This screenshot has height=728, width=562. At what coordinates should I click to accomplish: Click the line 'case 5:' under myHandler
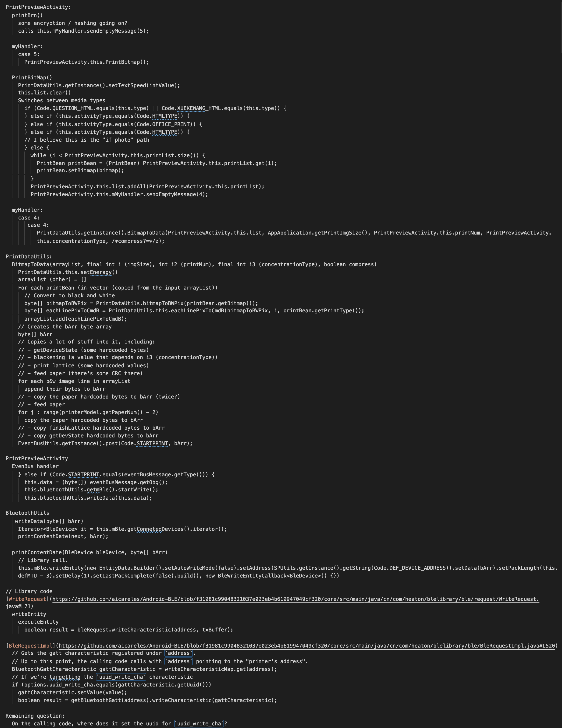pos(29,54)
